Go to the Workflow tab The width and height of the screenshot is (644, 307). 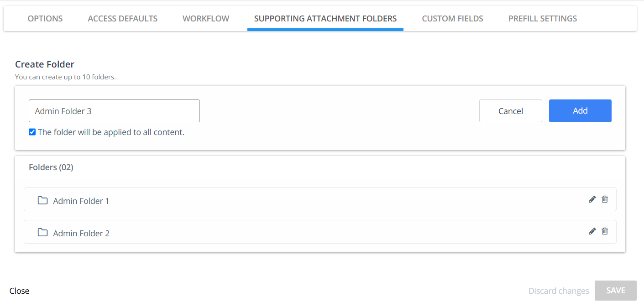206,19
